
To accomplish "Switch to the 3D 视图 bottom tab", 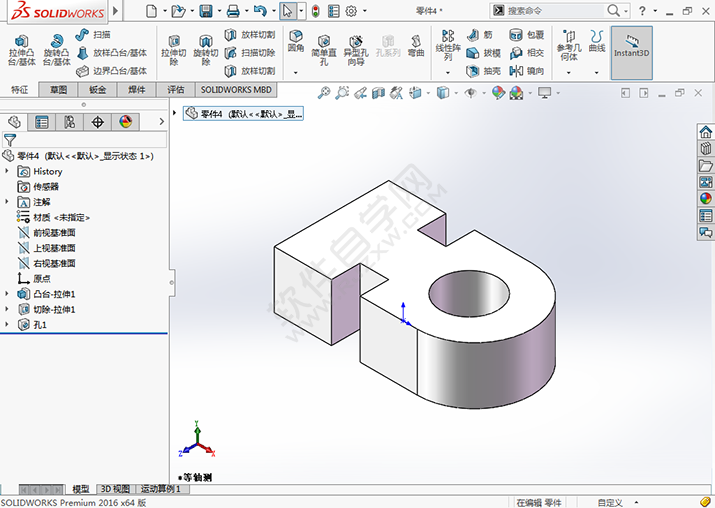I will [115, 489].
